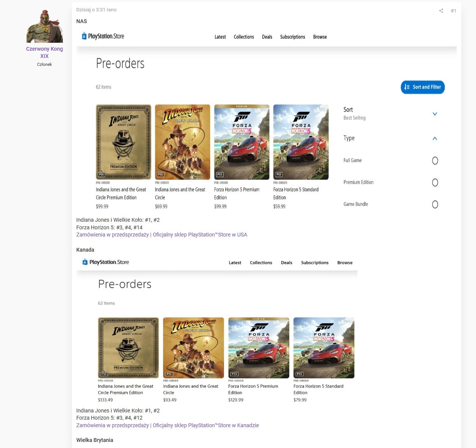This screenshot has height=448, width=476.
Task: Open Forza Horizon 5 Standard cover, $79.99
Action: (324, 348)
